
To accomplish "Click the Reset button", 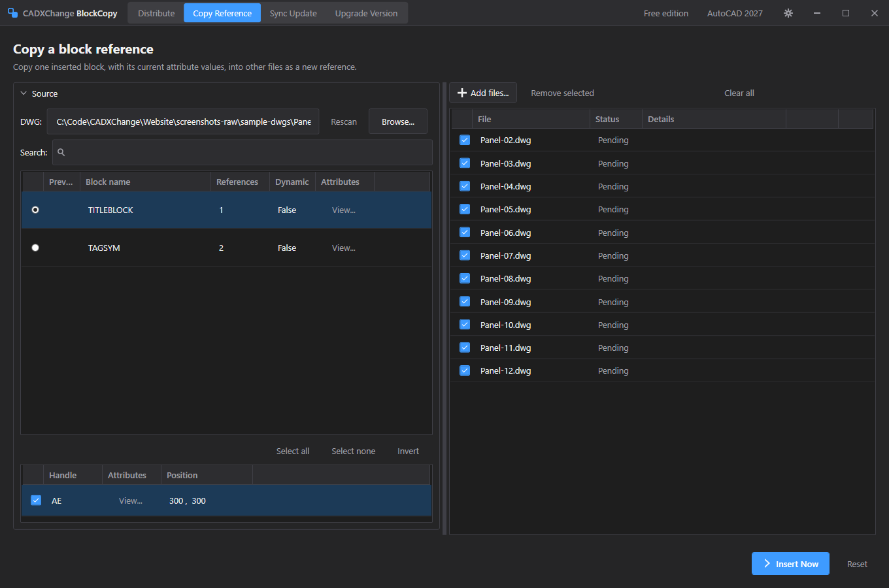I will point(857,564).
